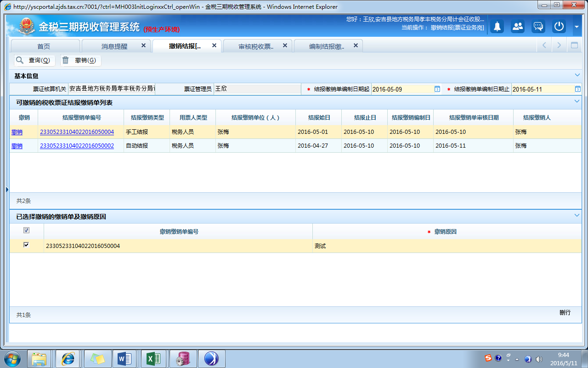Viewport: 588px width, 368px height.
Task: Open form number 233052331040220160500002 link
Action: click(x=77, y=146)
